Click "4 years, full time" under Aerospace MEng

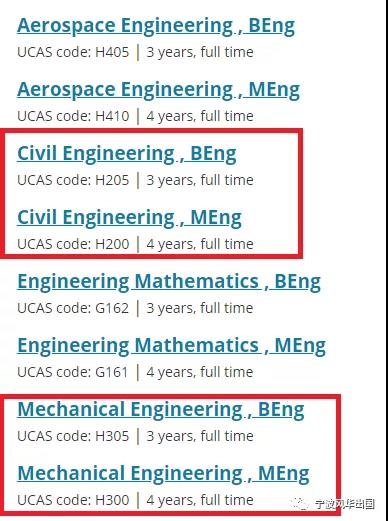pyautogui.click(x=200, y=116)
